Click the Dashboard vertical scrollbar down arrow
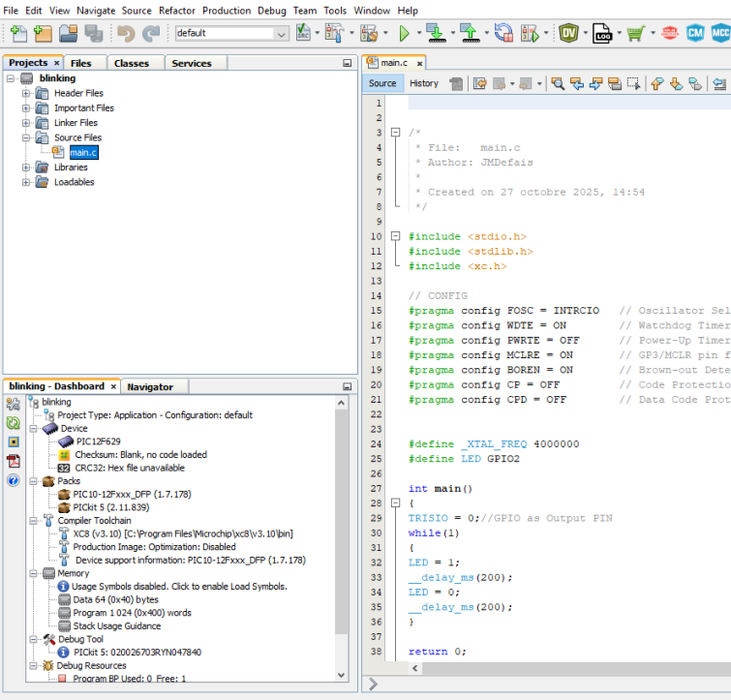Screen dimensions: 731x700 pyautogui.click(x=342, y=676)
